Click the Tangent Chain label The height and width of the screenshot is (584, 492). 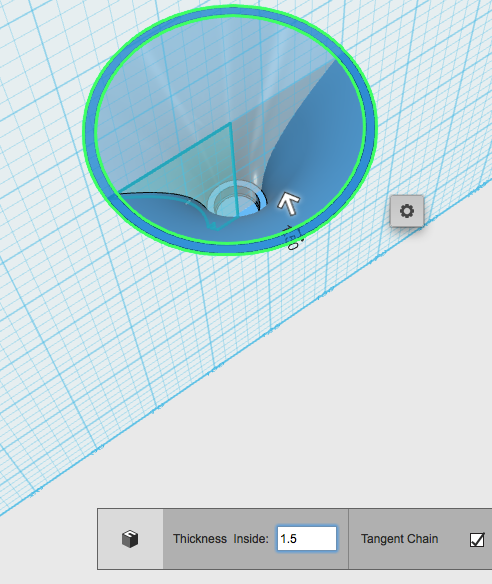(x=399, y=539)
